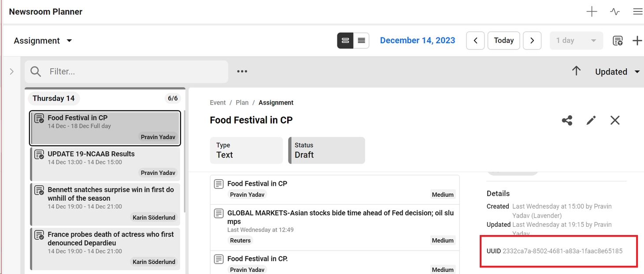
Task: Click the Filter search field
Action: pyautogui.click(x=132, y=71)
